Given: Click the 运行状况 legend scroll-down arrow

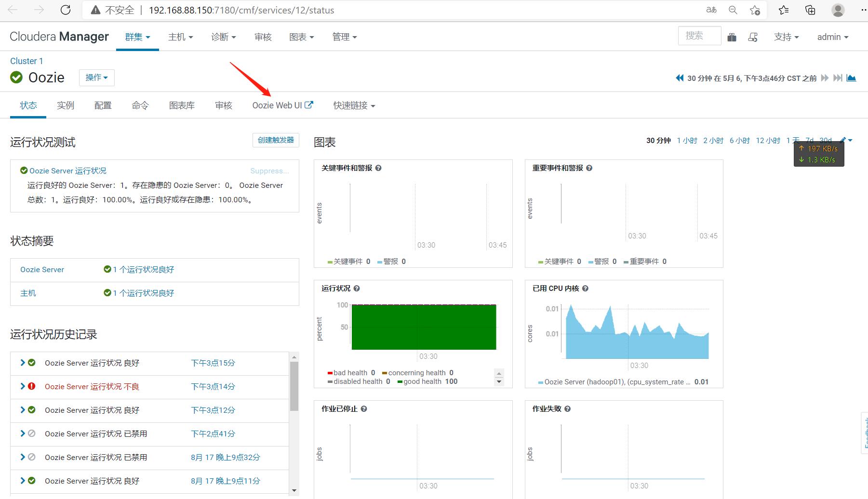Looking at the screenshot, I should pyautogui.click(x=499, y=382).
